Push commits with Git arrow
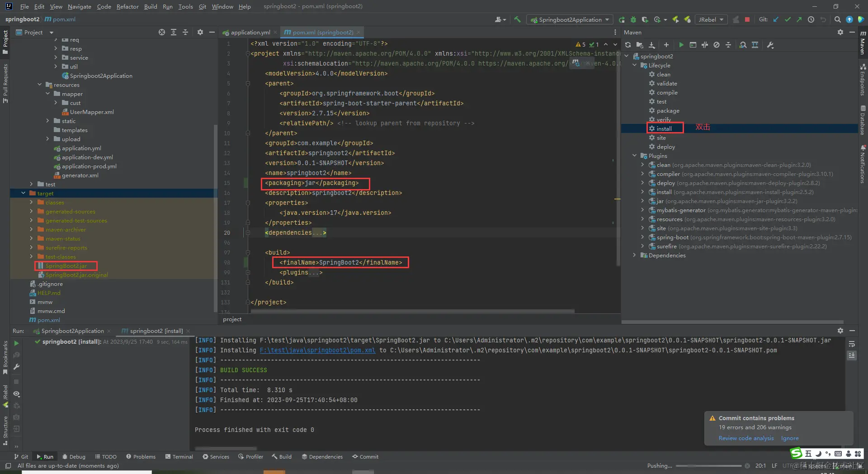 pyautogui.click(x=799, y=19)
